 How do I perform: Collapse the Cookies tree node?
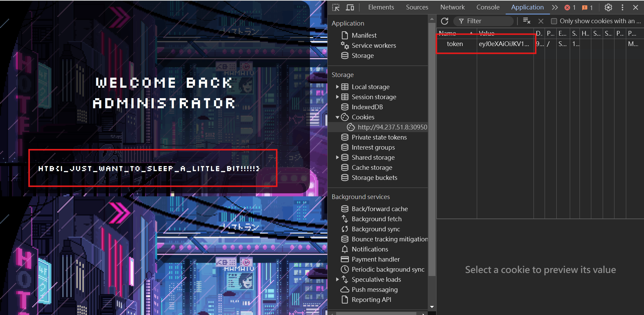pos(337,117)
